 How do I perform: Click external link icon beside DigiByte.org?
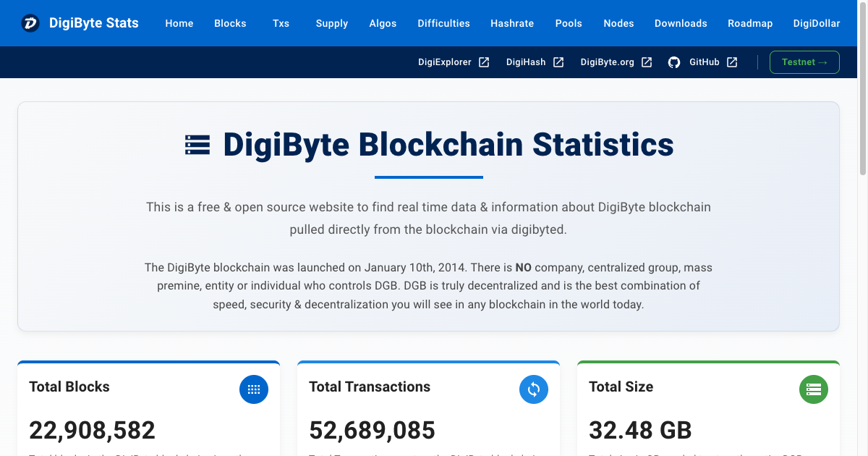click(647, 62)
